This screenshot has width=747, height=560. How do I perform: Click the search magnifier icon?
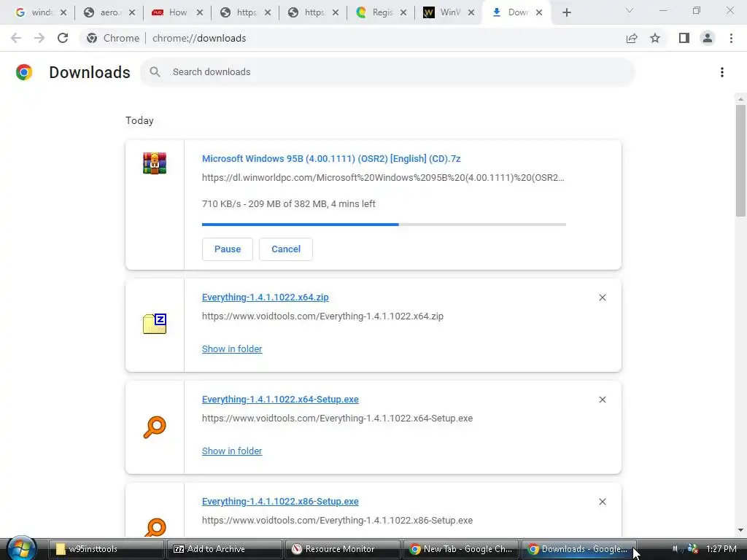155,72
